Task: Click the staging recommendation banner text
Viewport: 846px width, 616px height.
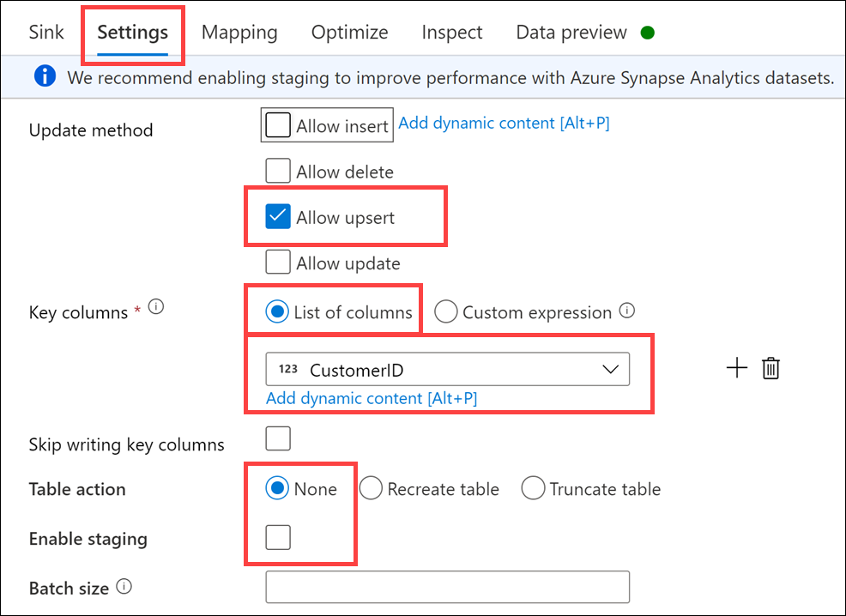Action: pyautogui.click(x=450, y=78)
